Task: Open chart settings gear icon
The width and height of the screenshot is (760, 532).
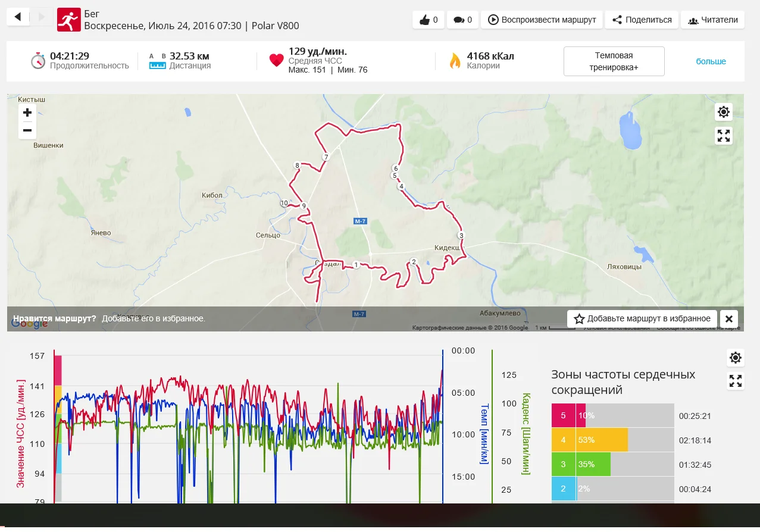Action: tap(736, 358)
